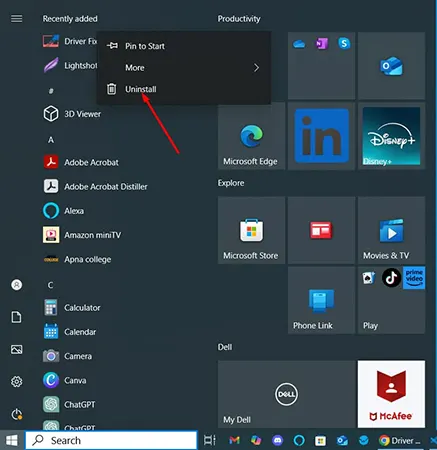The height and width of the screenshot is (450, 437).
Task: Expand the Play folder tile
Action: (391, 300)
